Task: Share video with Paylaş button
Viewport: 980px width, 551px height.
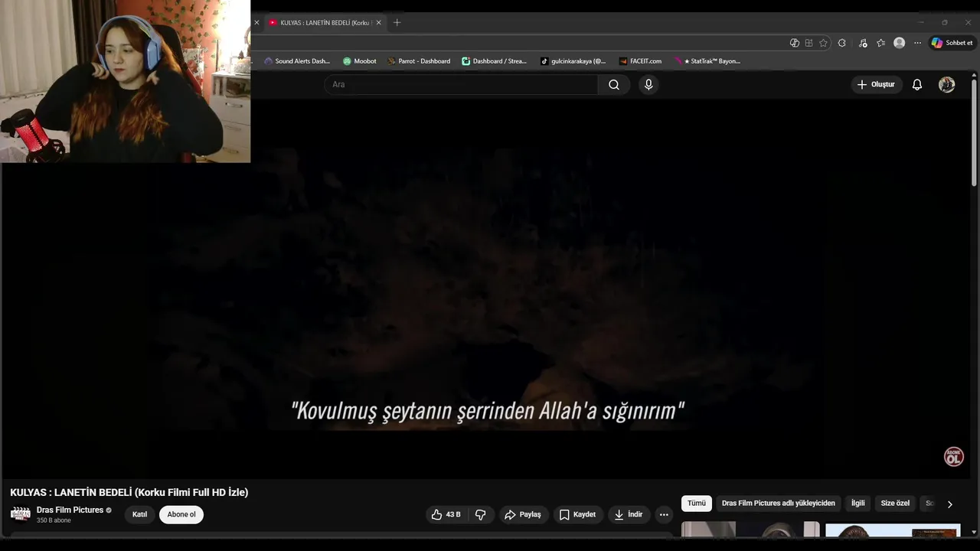Action: click(522, 515)
